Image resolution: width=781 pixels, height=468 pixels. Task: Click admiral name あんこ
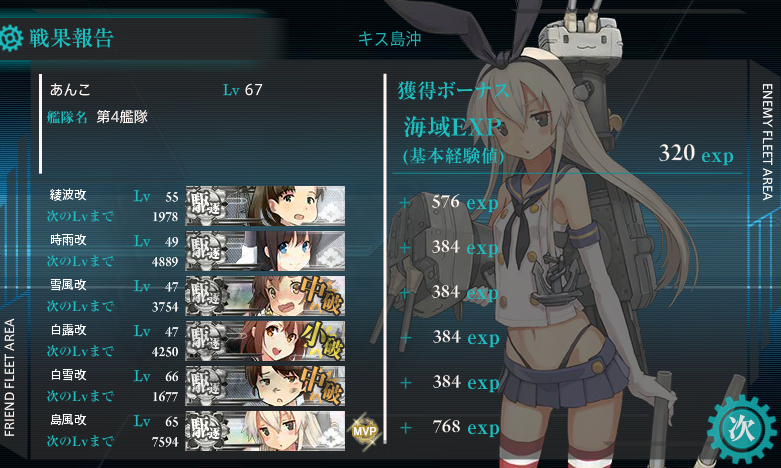pos(70,90)
